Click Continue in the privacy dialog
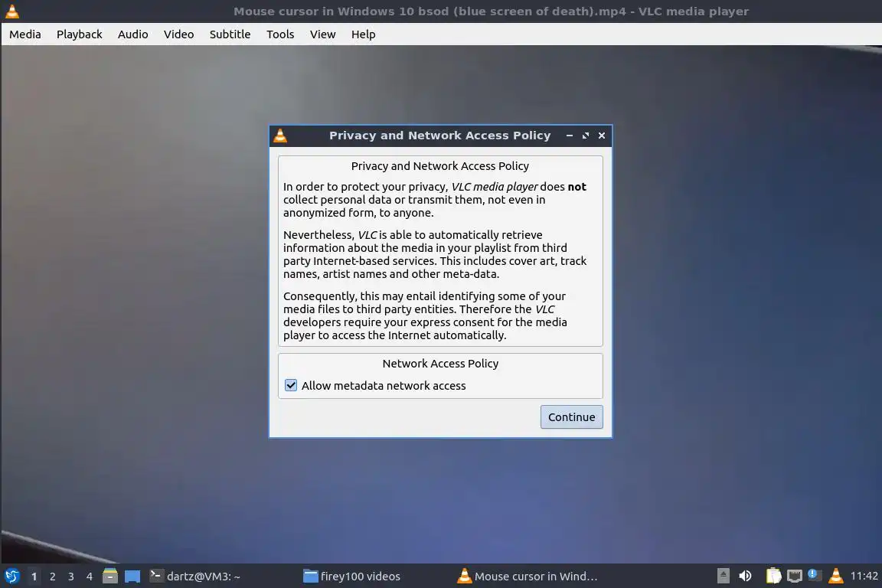This screenshot has width=882, height=588. [x=571, y=417]
